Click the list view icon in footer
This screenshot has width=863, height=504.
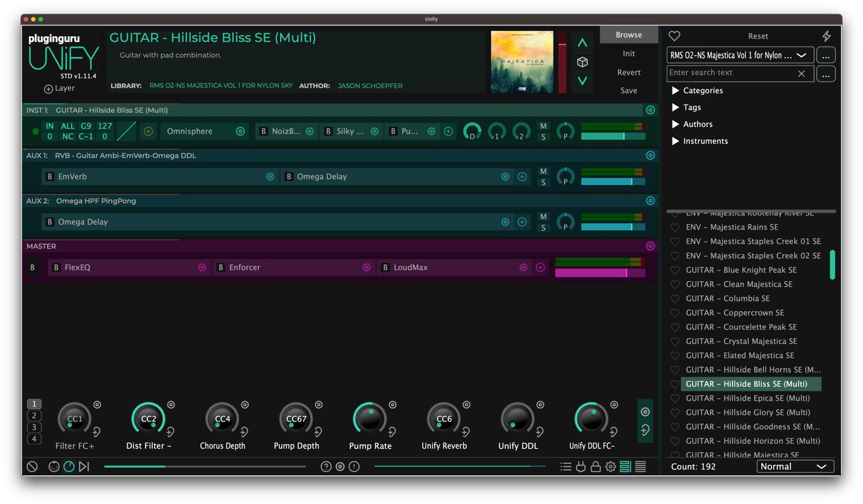(x=566, y=467)
